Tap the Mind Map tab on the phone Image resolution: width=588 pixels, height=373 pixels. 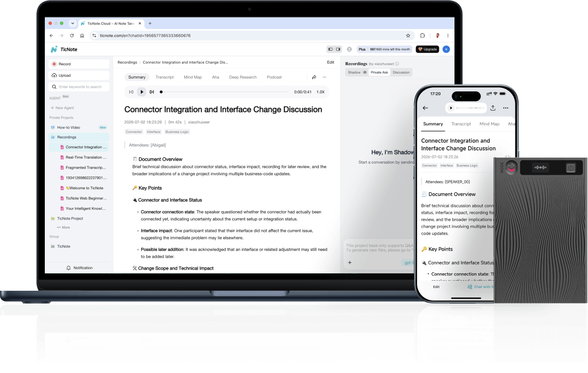pos(489,124)
